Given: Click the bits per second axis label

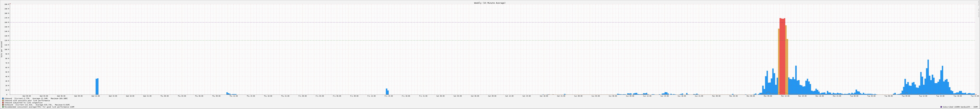Looking at the screenshot, I should pos(2,49).
